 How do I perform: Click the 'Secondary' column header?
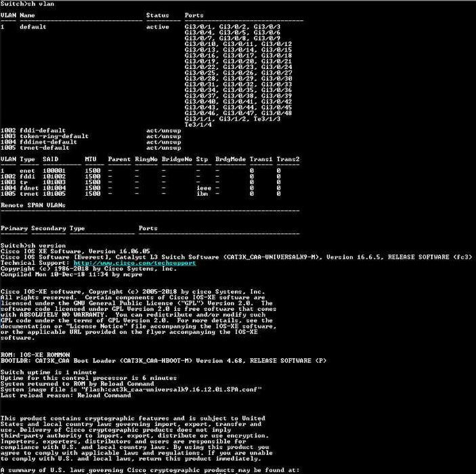pyautogui.click(x=49, y=228)
